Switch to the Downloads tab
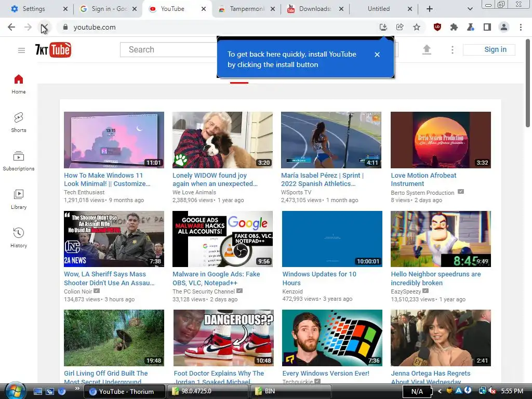 (x=314, y=9)
